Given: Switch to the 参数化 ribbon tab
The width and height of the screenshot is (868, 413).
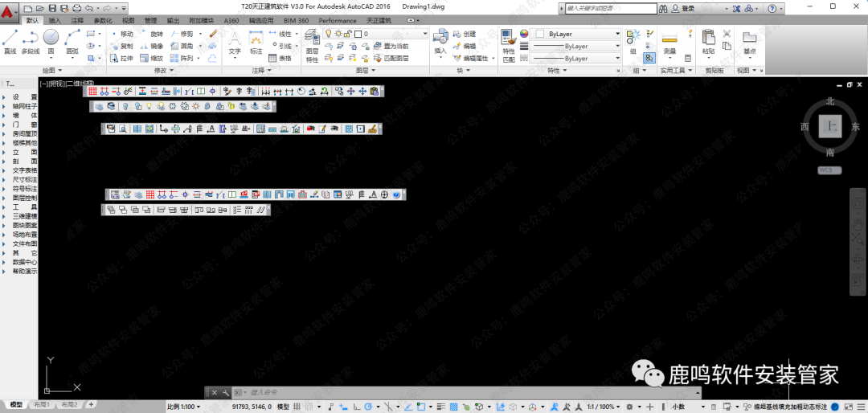Looking at the screenshot, I should point(103,20).
